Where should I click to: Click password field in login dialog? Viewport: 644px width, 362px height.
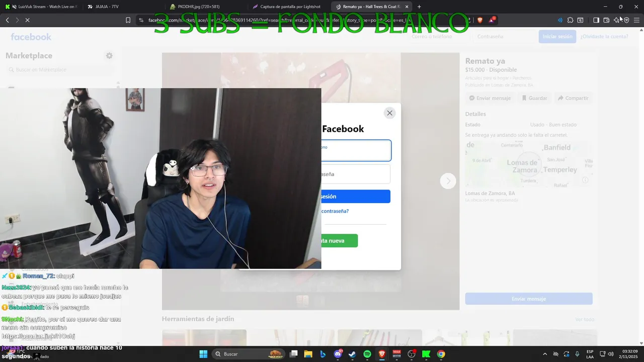point(356,174)
